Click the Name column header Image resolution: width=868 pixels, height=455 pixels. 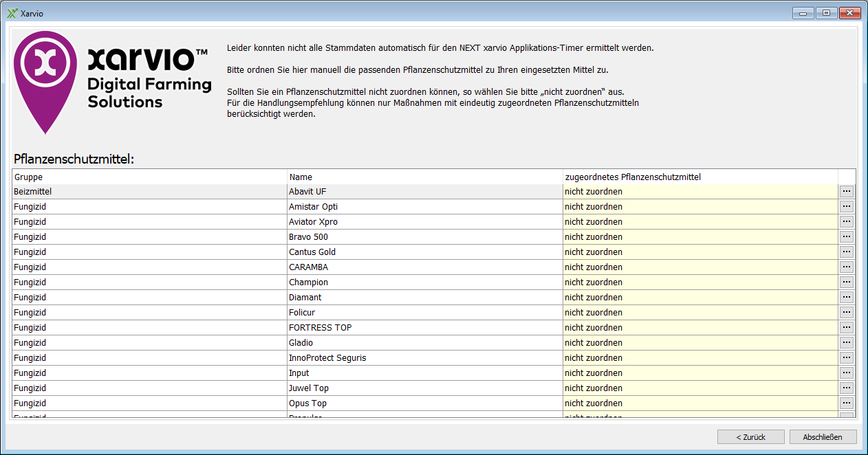click(424, 177)
